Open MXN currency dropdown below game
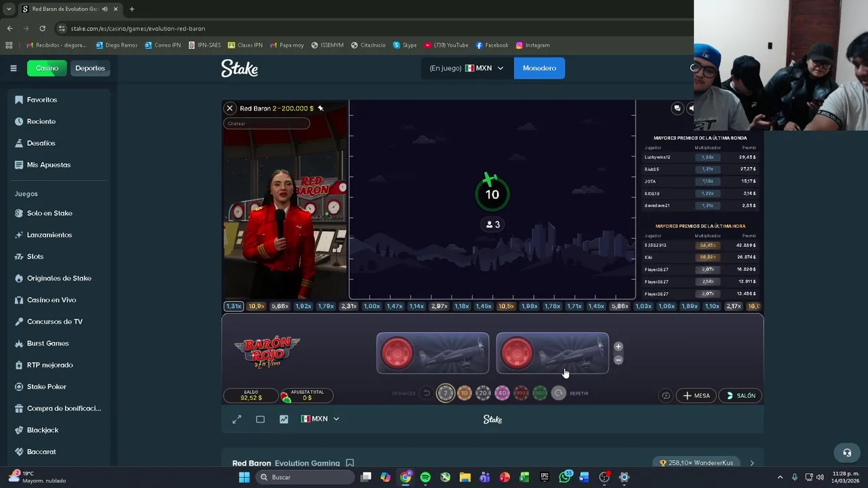 tap(320, 419)
